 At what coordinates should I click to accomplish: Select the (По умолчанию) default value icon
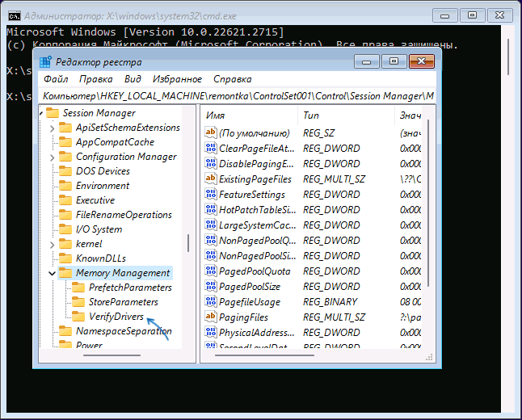[x=210, y=133]
